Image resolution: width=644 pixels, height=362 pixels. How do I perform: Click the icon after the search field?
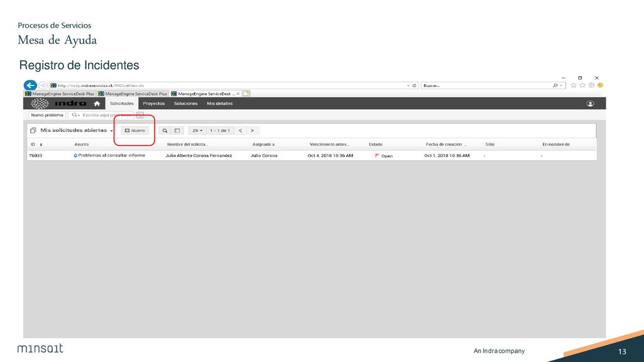click(140, 115)
